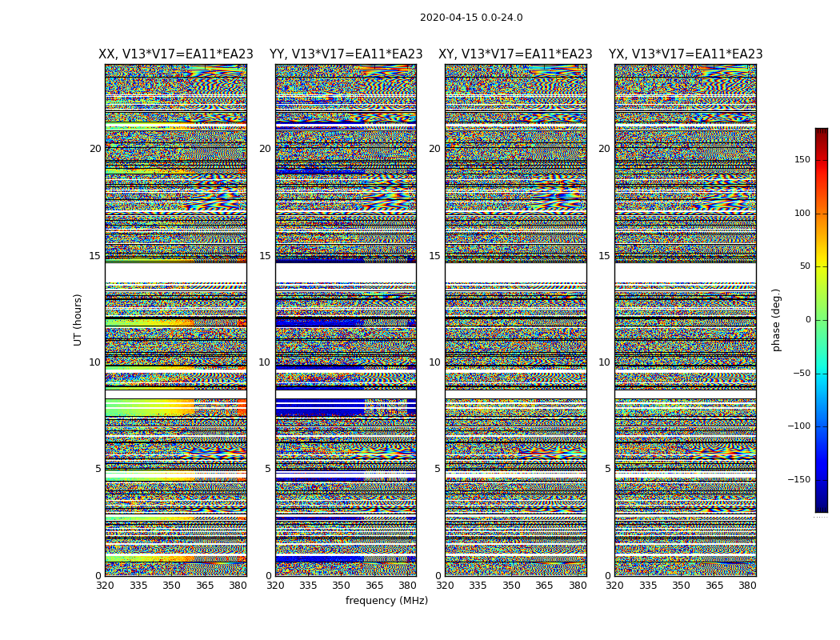Click the UT (hours) axis label
The width and height of the screenshot is (840, 640).
click(78, 320)
